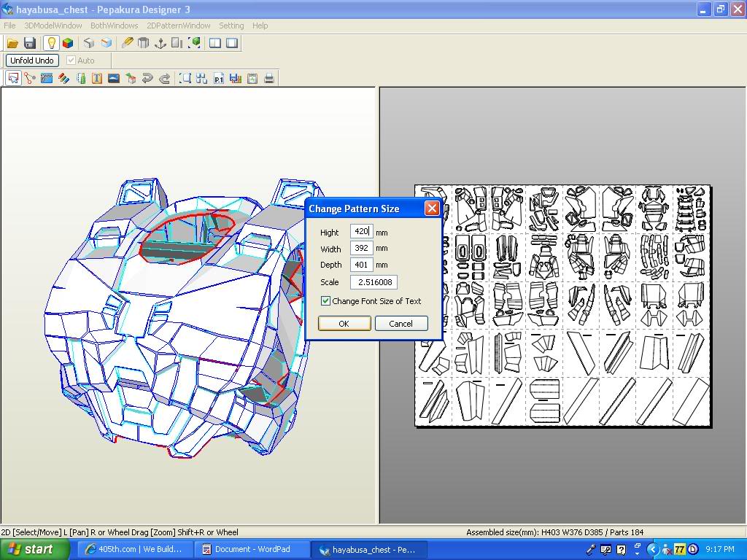
Task: Uncheck Change Font Size of Text
Action: [x=325, y=301]
